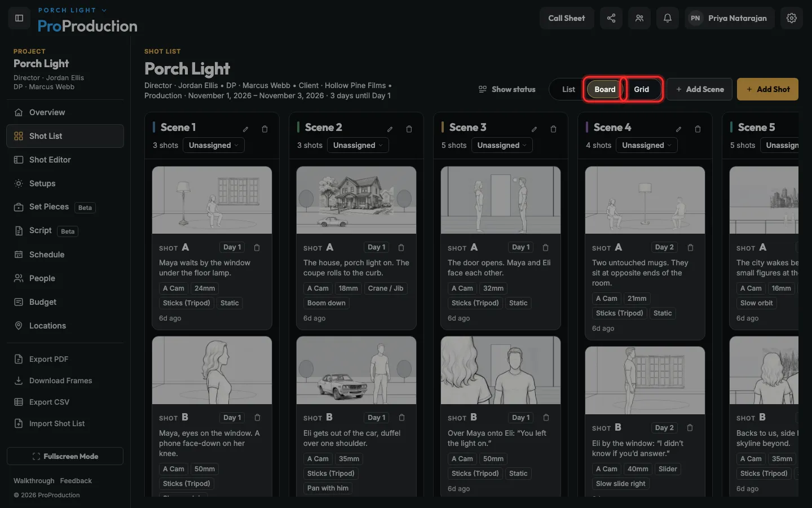Delete Scene 4 trash icon
The width and height of the screenshot is (812, 508).
[x=698, y=129]
